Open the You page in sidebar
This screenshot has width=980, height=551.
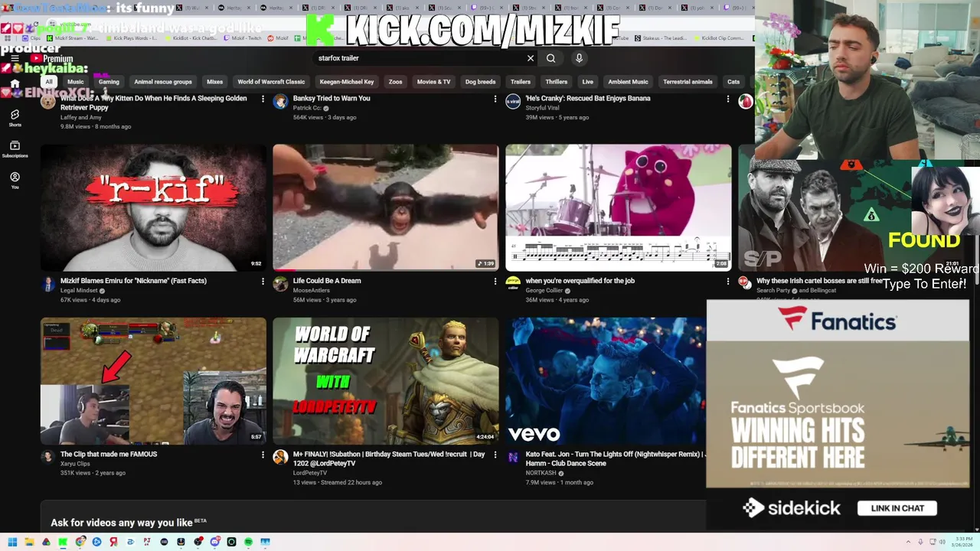click(15, 180)
